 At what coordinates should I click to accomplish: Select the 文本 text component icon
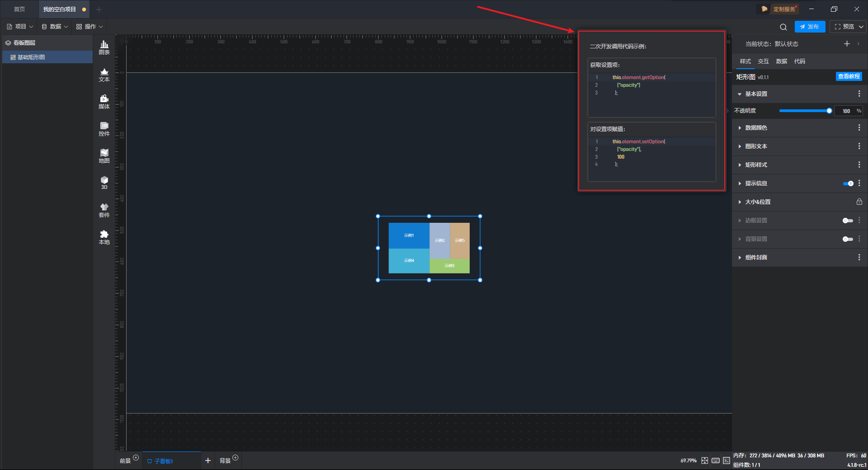tap(104, 75)
